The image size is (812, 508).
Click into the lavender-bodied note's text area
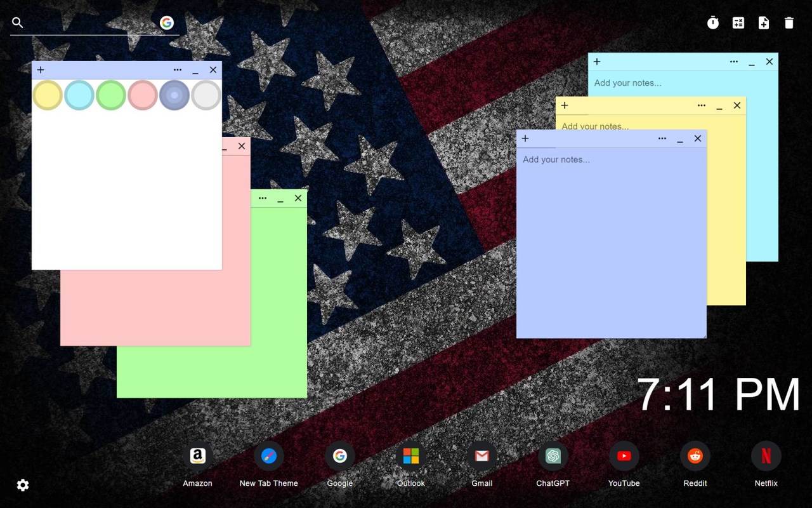tap(612, 243)
